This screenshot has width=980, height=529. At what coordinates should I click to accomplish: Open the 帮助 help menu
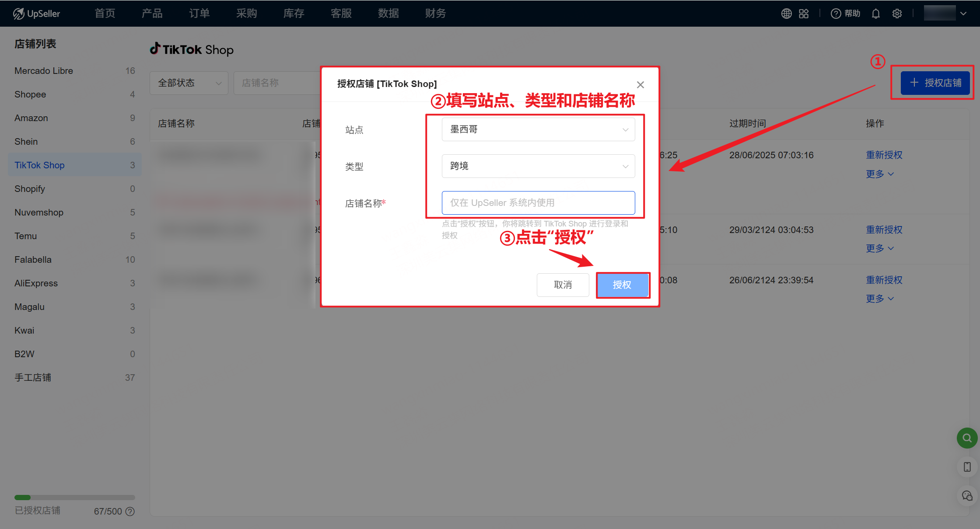845,14
